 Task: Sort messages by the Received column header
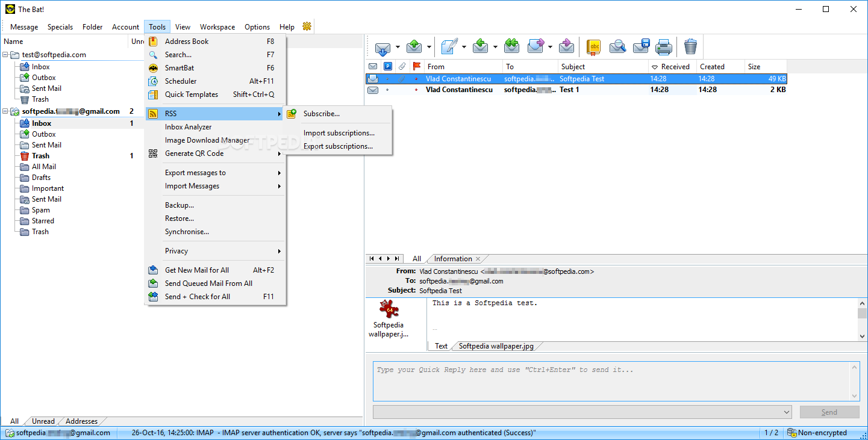click(673, 67)
